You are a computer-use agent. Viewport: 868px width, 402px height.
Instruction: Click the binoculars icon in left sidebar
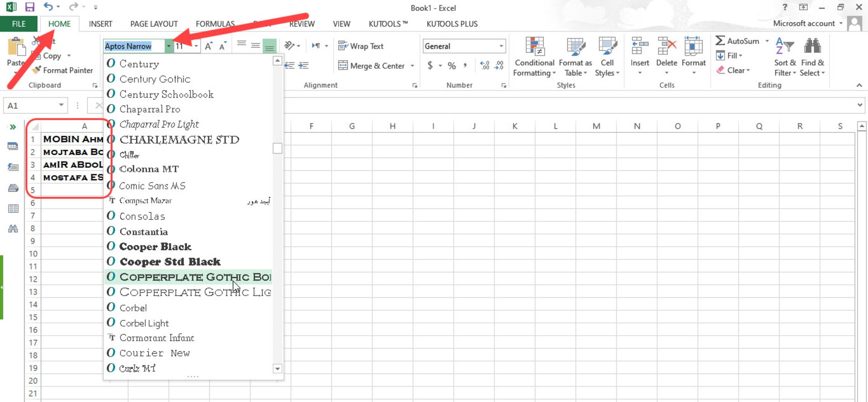click(13, 229)
